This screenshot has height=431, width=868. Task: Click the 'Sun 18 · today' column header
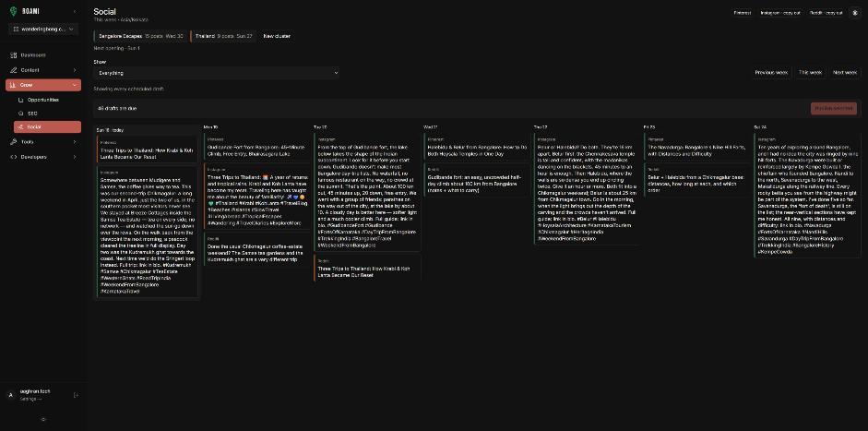110,130
